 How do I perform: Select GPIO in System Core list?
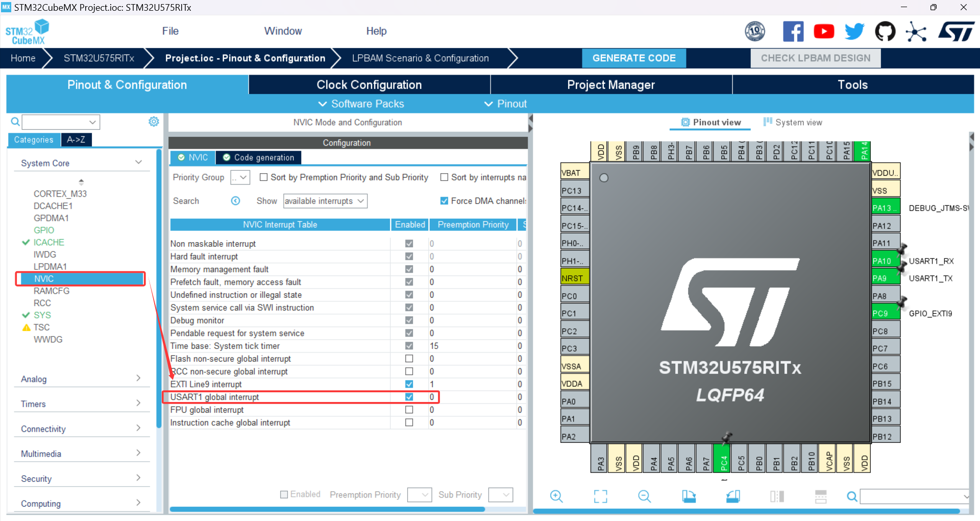tap(44, 230)
